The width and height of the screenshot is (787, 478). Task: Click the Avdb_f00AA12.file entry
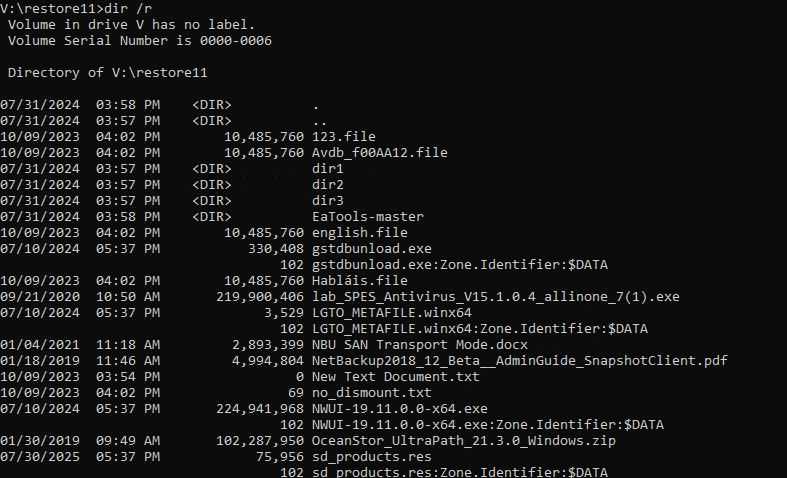pyautogui.click(x=380, y=153)
